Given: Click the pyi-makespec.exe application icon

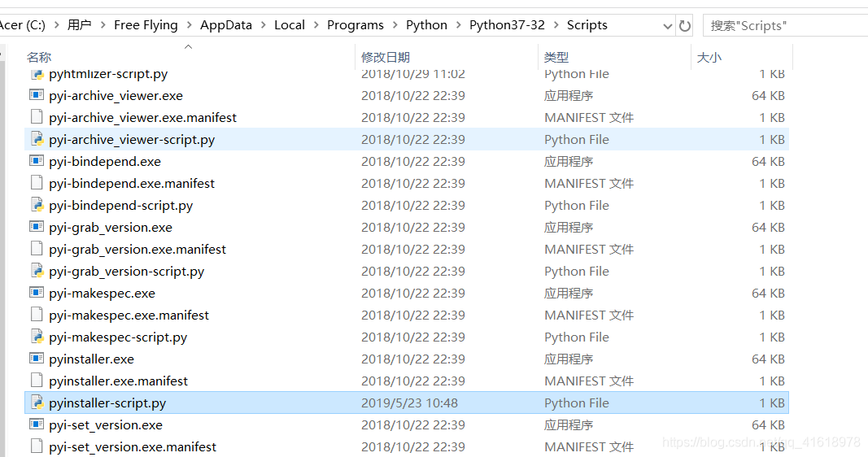Looking at the screenshot, I should 37,293.
